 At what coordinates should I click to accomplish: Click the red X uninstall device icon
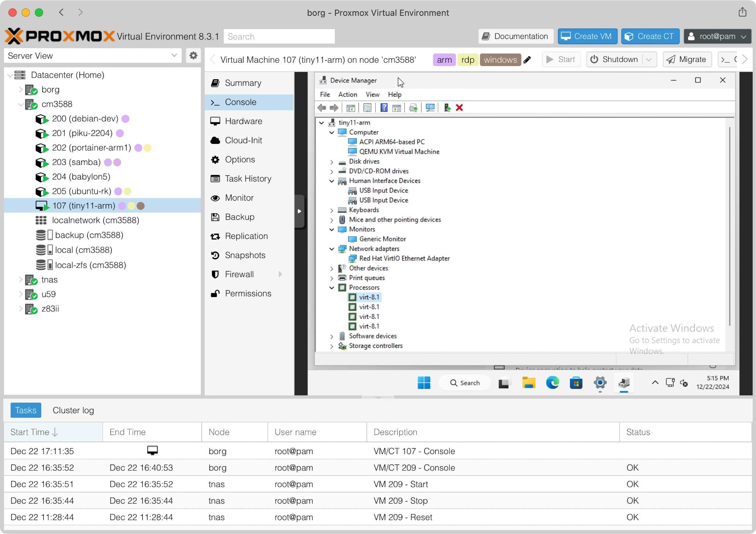[459, 108]
